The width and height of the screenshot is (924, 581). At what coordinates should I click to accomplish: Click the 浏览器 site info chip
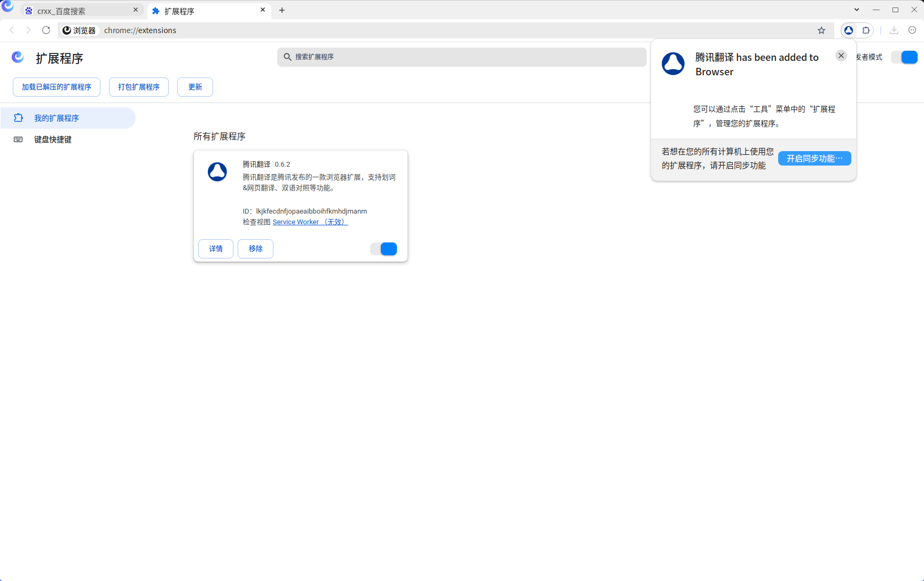pos(80,30)
